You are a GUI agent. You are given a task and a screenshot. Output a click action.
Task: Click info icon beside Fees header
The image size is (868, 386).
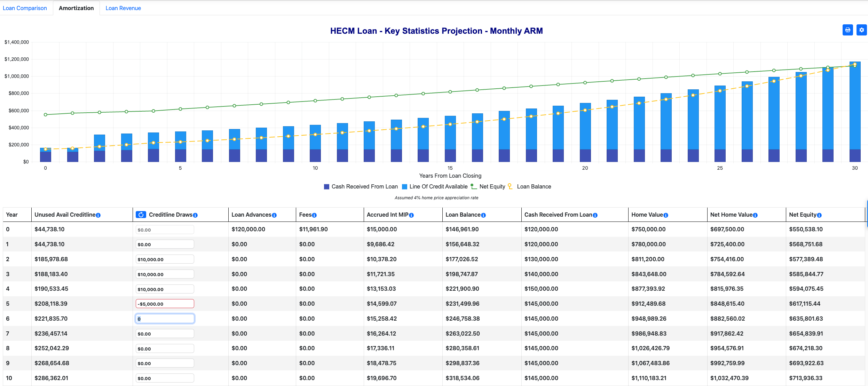[314, 215]
